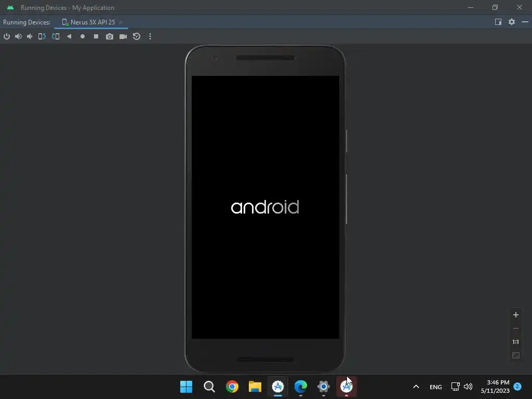Click the emulator power button icon
Viewport: 532px width, 399px height.
[7, 36]
